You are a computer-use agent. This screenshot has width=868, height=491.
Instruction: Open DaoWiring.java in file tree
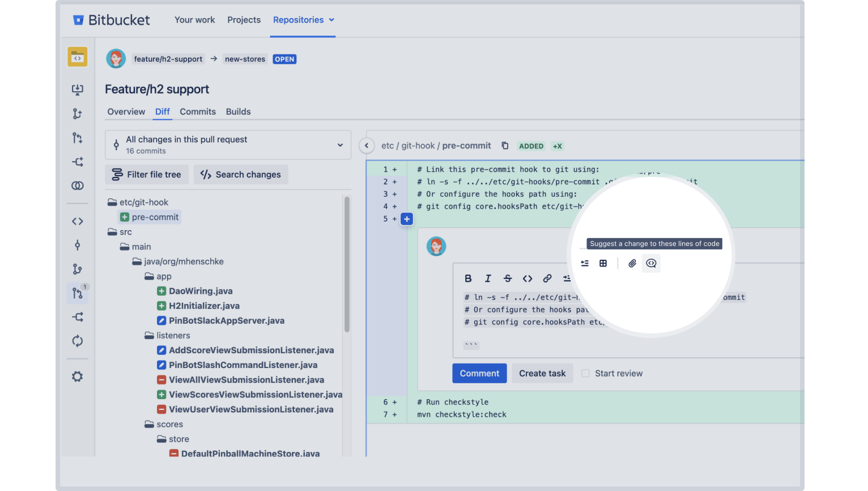coord(195,291)
